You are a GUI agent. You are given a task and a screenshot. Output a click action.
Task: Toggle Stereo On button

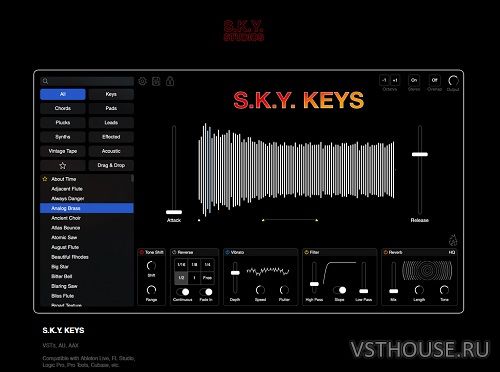tap(414, 80)
